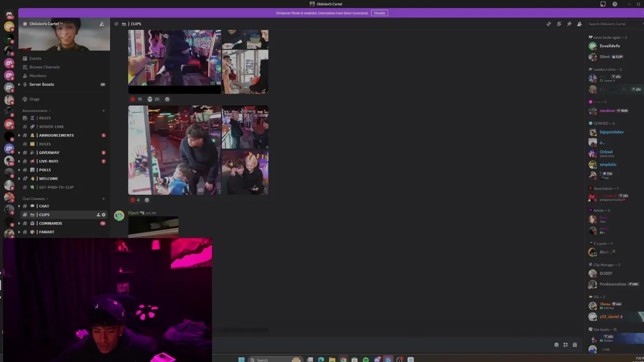The height and width of the screenshot is (362, 644).
Task: Open the emoji picker in message bar
Action: tap(556, 345)
